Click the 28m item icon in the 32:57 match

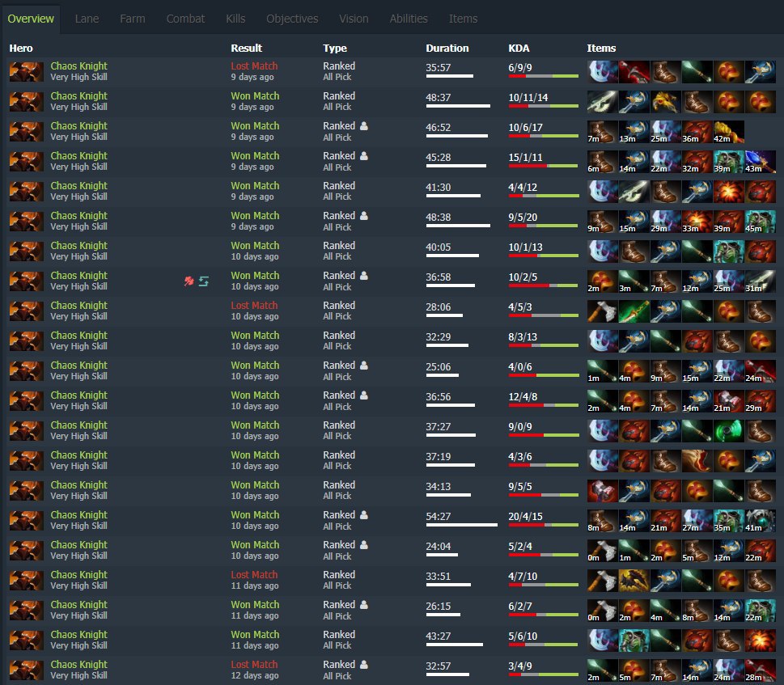(760, 671)
